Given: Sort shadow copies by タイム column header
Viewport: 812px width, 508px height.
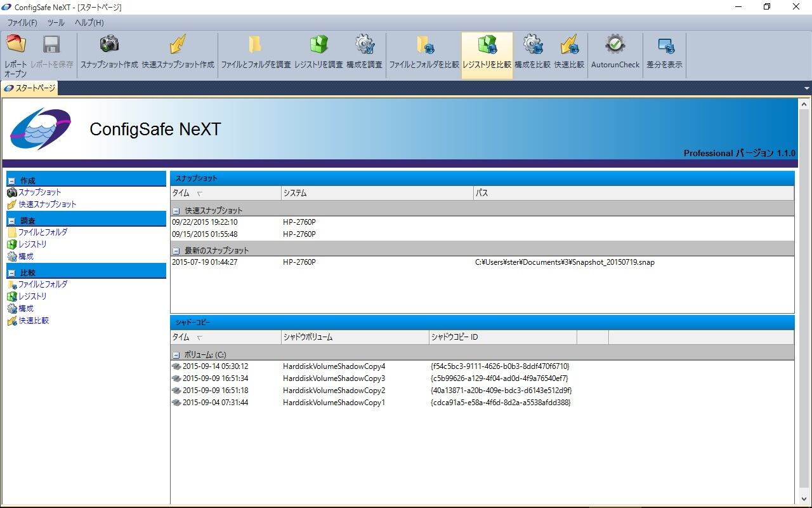Looking at the screenshot, I should tap(225, 337).
